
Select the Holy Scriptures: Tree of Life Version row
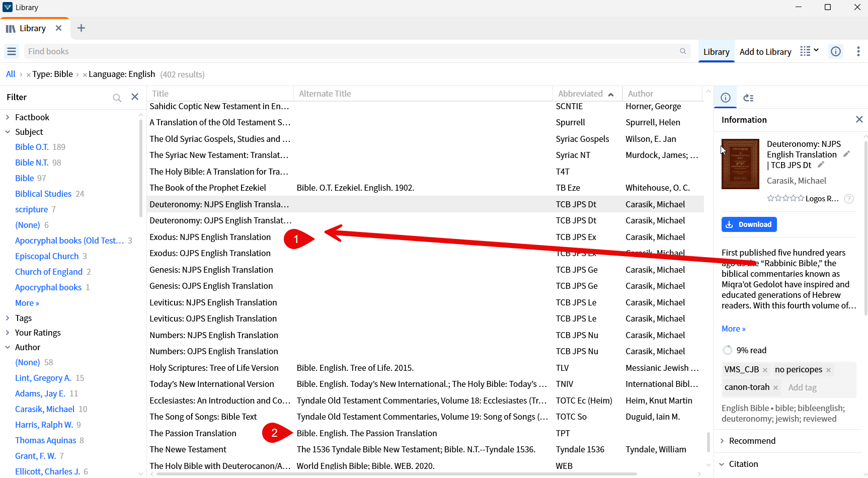click(x=425, y=368)
